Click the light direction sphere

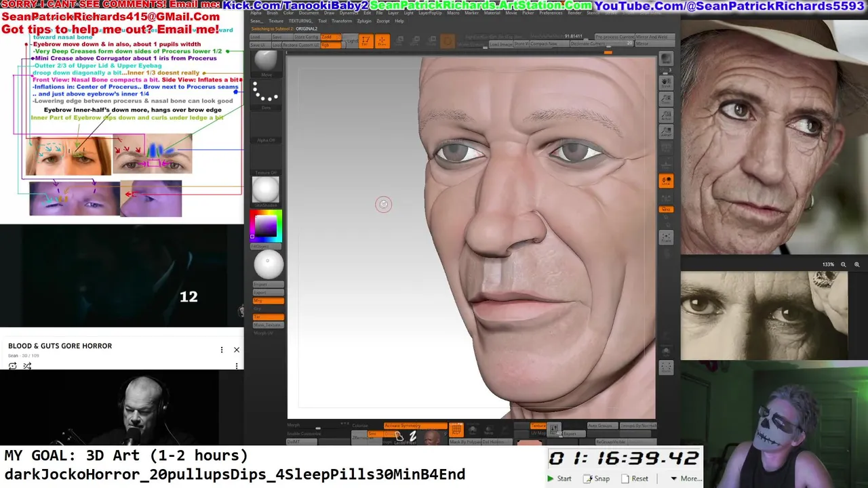(268, 264)
